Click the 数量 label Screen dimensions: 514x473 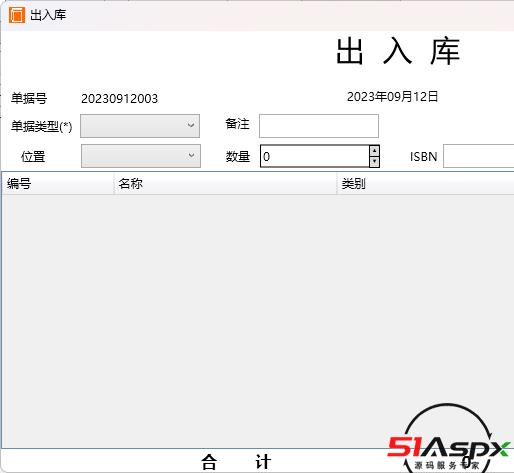pyautogui.click(x=238, y=156)
